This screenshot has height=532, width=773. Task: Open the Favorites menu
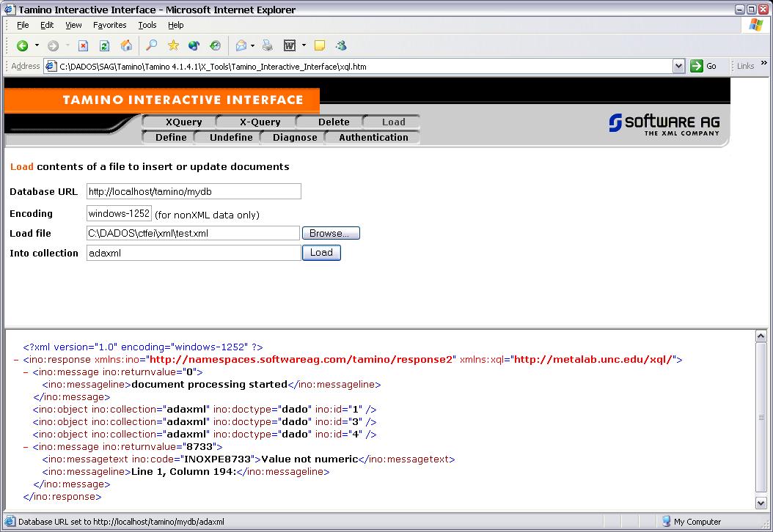pos(109,25)
